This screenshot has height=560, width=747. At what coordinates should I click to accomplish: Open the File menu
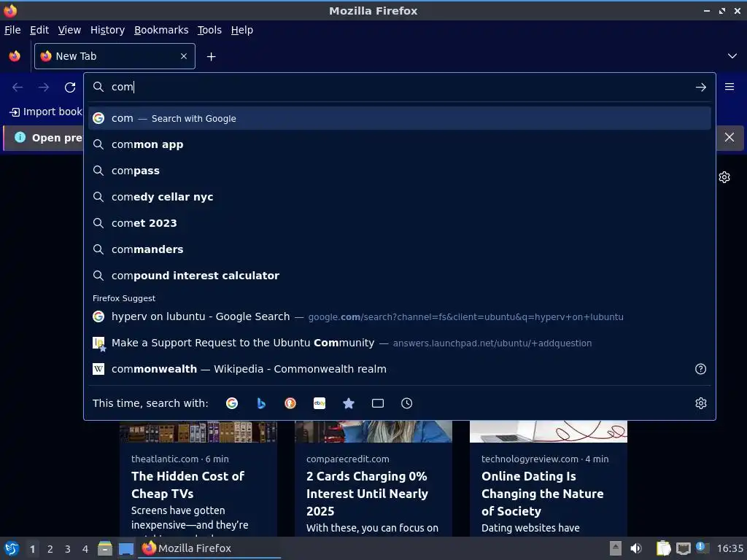(x=12, y=30)
